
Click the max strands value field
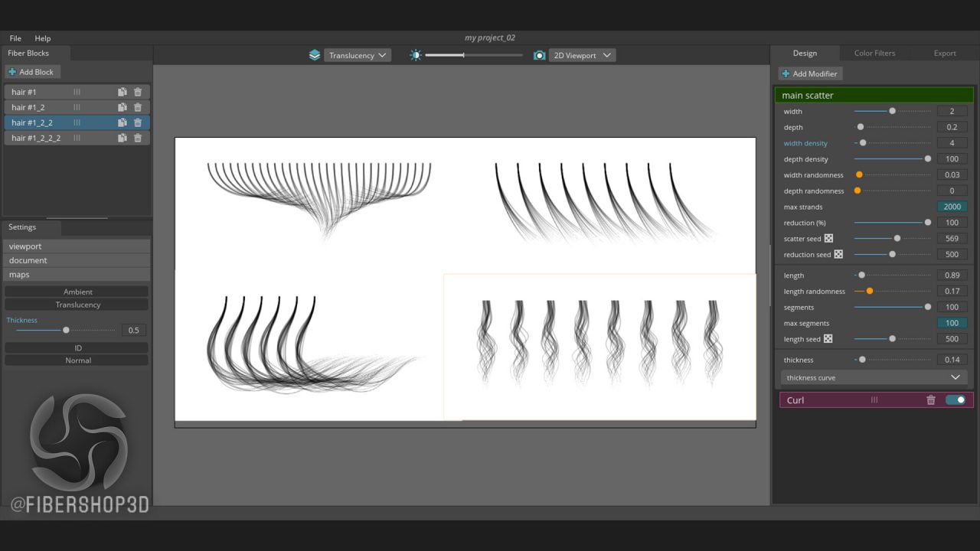(952, 207)
